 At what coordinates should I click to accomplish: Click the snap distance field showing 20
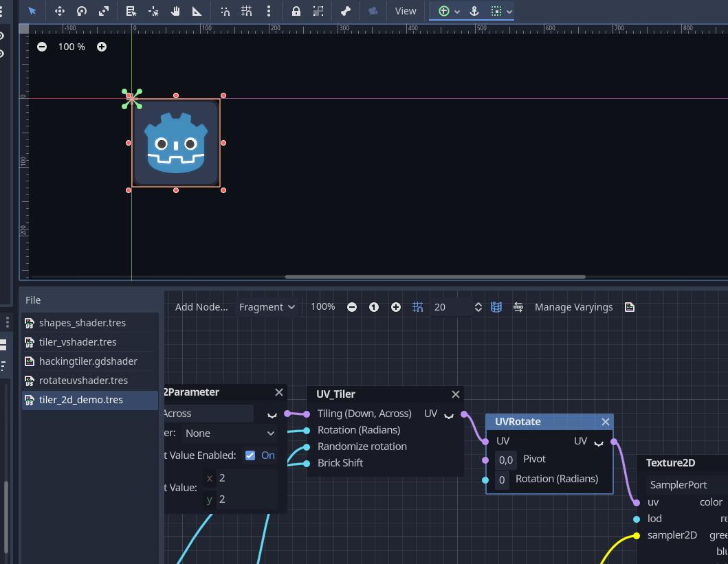point(450,307)
